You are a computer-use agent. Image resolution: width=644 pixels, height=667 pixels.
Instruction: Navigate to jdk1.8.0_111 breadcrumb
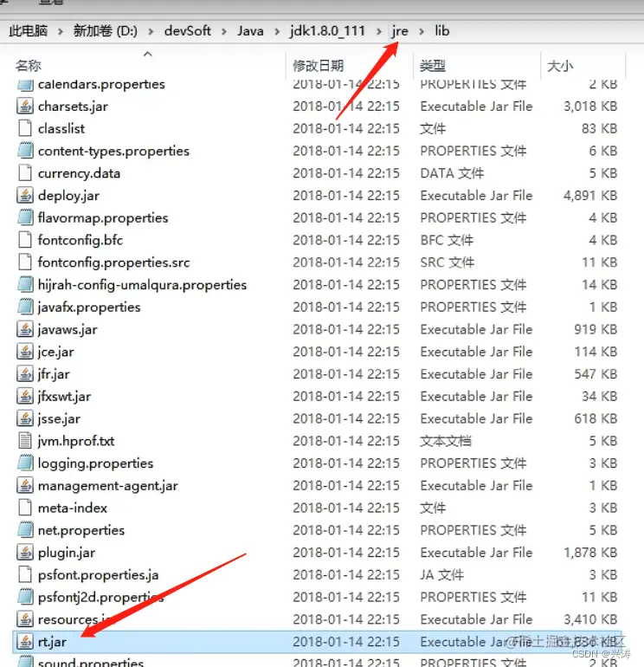click(327, 31)
